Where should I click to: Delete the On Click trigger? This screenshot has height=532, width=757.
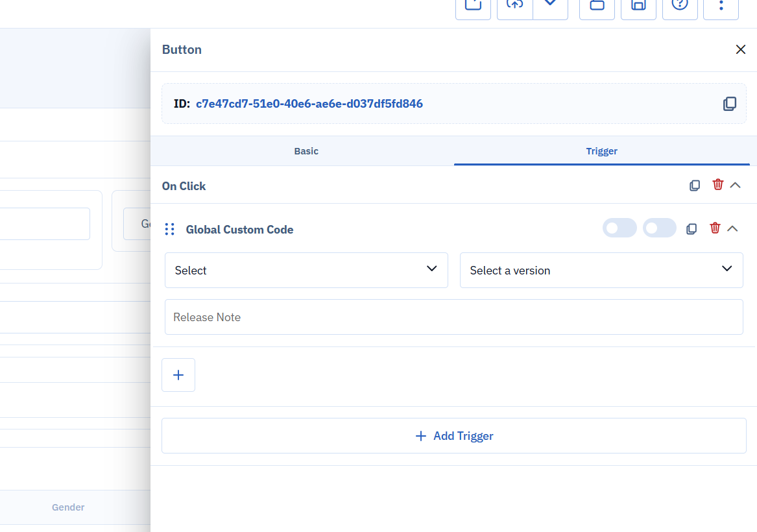pyautogui.click(x=717, y=185)
